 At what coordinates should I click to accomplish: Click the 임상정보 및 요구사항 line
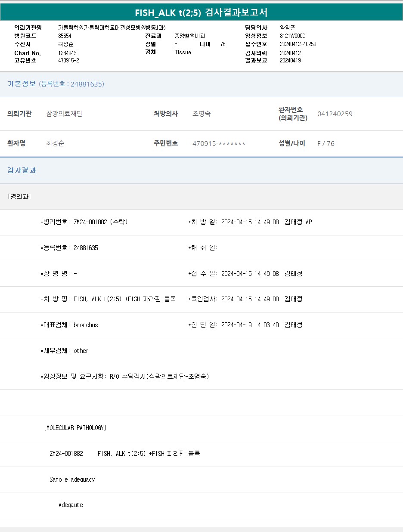tap(125, 377)
